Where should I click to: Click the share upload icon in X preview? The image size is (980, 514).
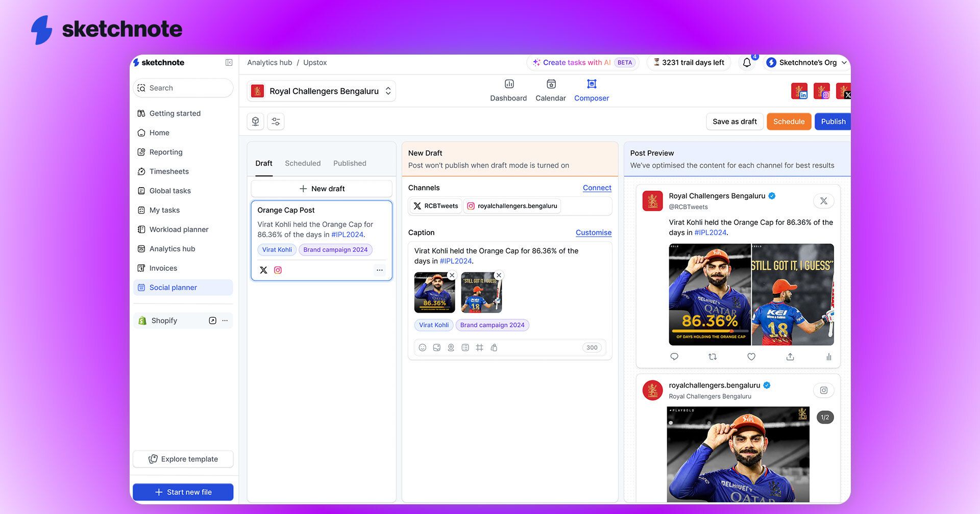click(x=790, y=357)
